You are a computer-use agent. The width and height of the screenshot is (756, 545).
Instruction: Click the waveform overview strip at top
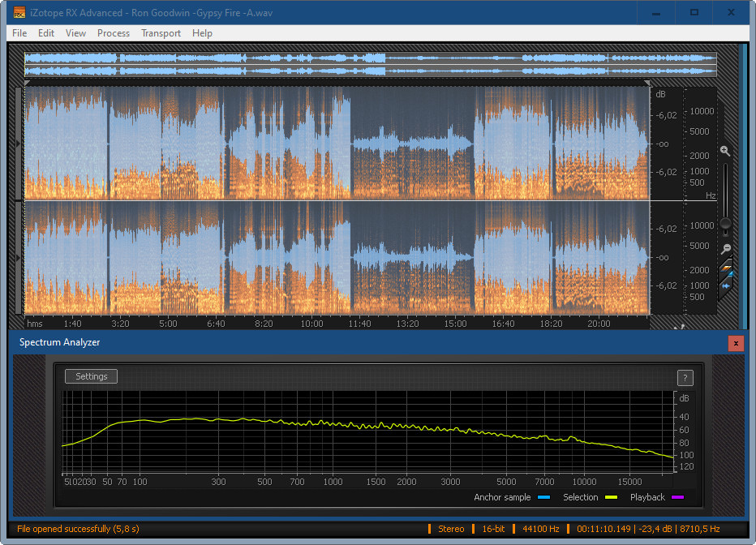click(370, 65)
